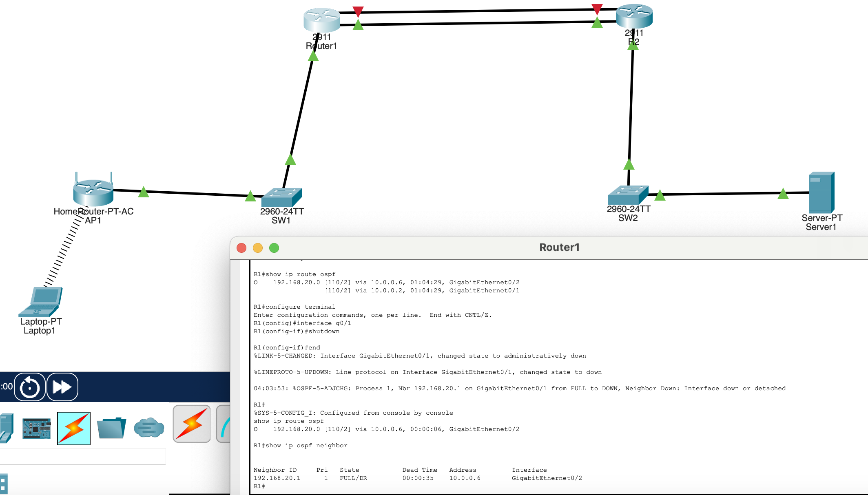Viewport: 868px width, 495px height.
Task: Click the neighbor address 10.0.0.6 cell
Action: pos(465,478)
